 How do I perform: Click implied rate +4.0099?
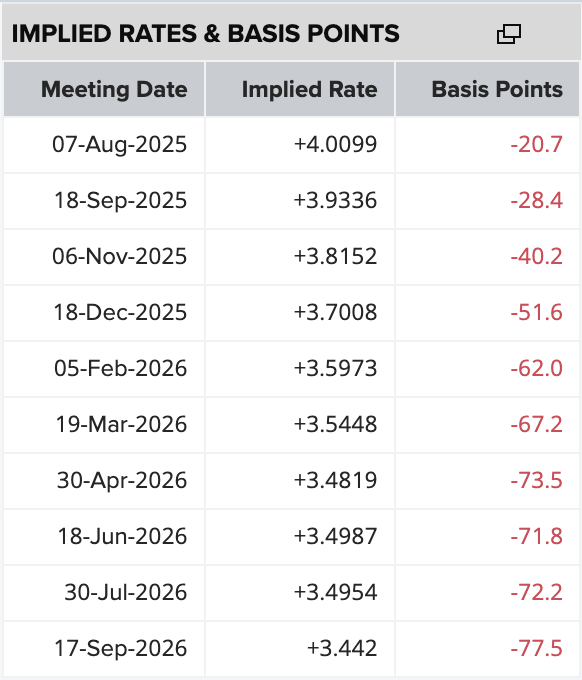[x=335, y=144]
